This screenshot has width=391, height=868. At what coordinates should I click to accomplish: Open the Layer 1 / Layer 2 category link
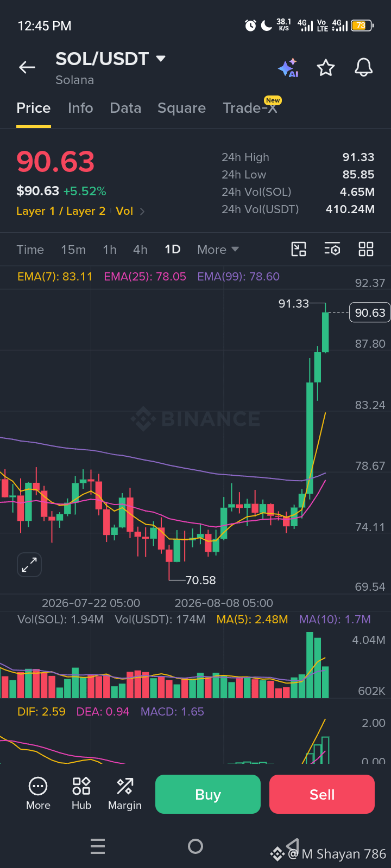61,211
